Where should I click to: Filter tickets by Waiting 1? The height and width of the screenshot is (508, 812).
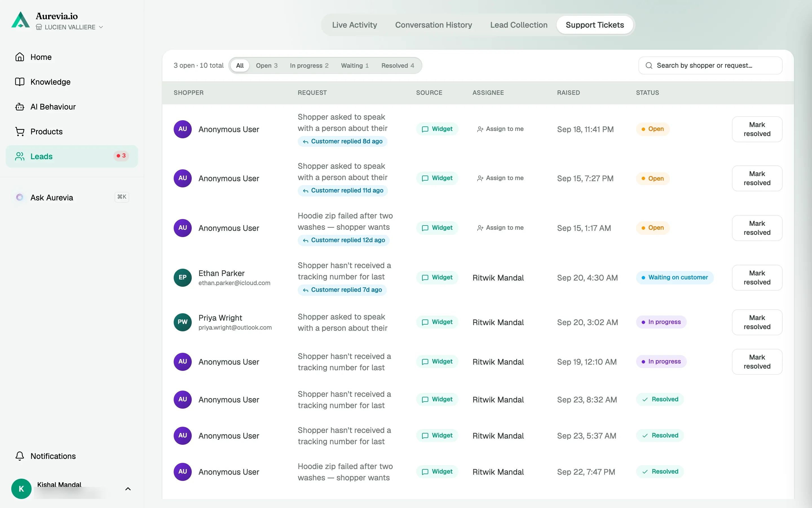(355, 65)
